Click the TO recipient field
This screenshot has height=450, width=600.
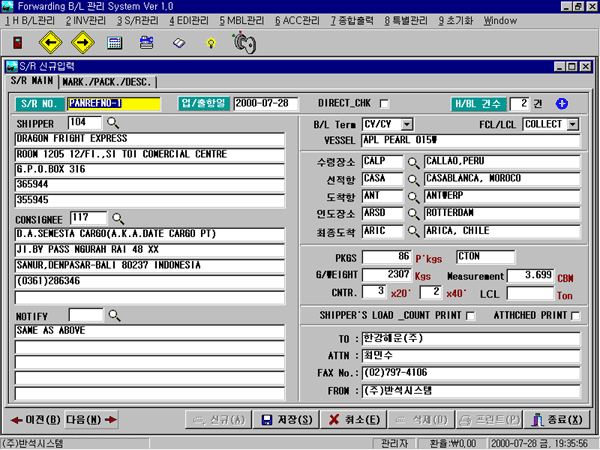tap(471, 339)
